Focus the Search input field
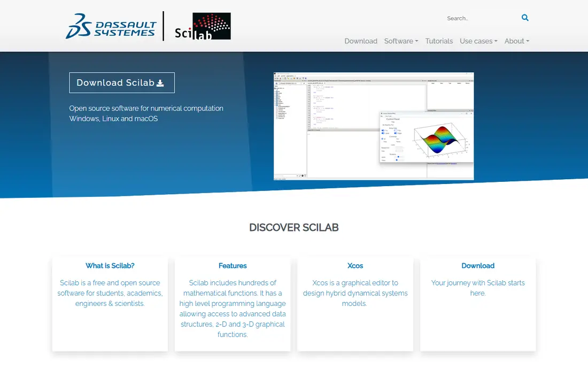Image resolution: width=588 pixels, height=368 pixels. [482, 18]
